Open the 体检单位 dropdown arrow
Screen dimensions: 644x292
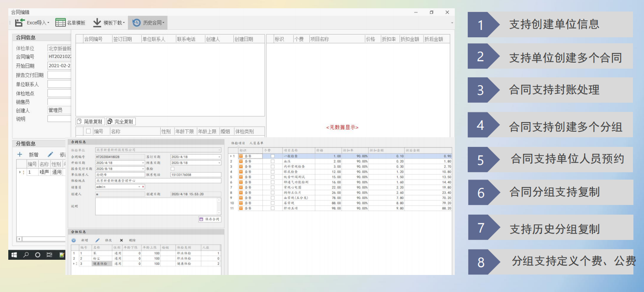coord(219,150)
